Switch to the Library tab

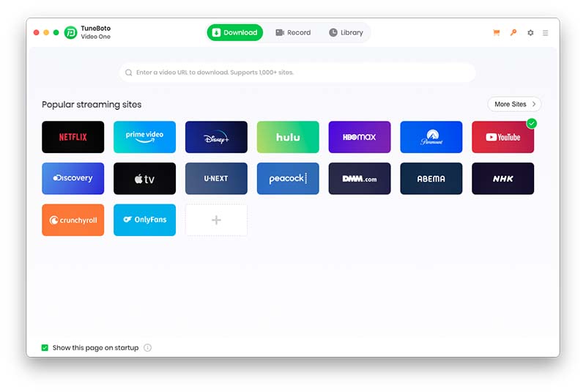[x=346, y=32]
